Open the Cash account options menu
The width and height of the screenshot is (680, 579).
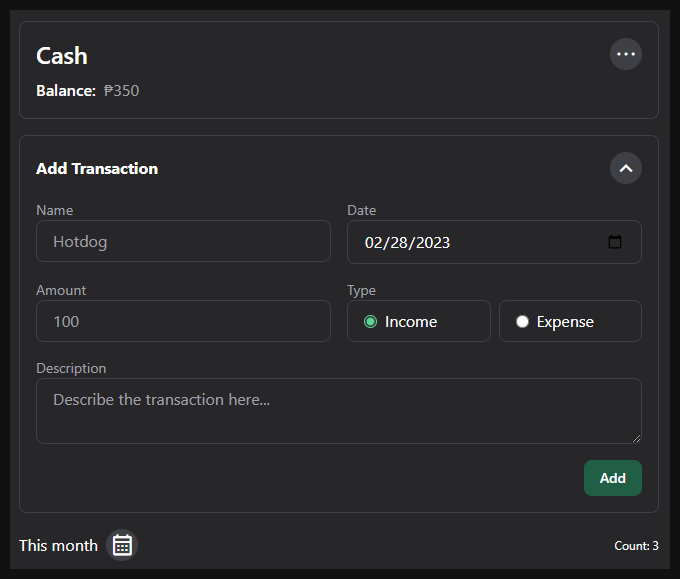point(626,54)
